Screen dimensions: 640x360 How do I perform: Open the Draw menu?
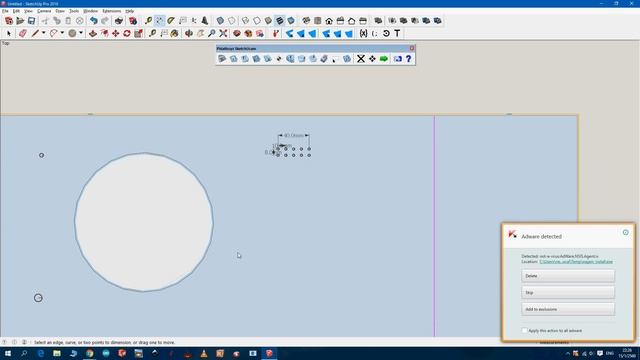pos(60,11)
